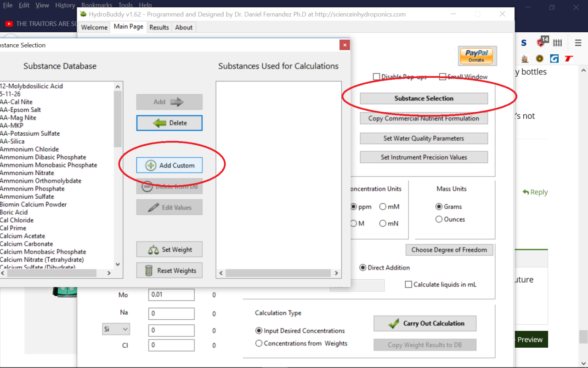The image size is (588, 368).
Task: Click Delete with the green left arrow
Action: (170, 123)
